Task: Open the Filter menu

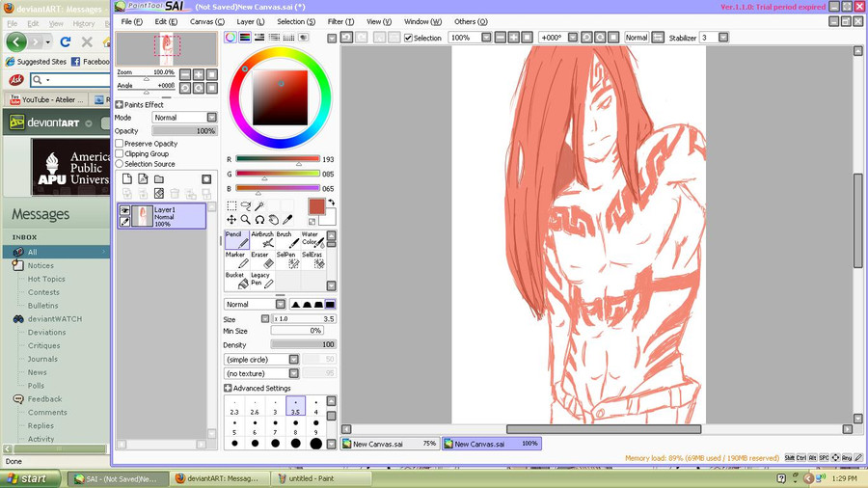Action: coord(340,21)
